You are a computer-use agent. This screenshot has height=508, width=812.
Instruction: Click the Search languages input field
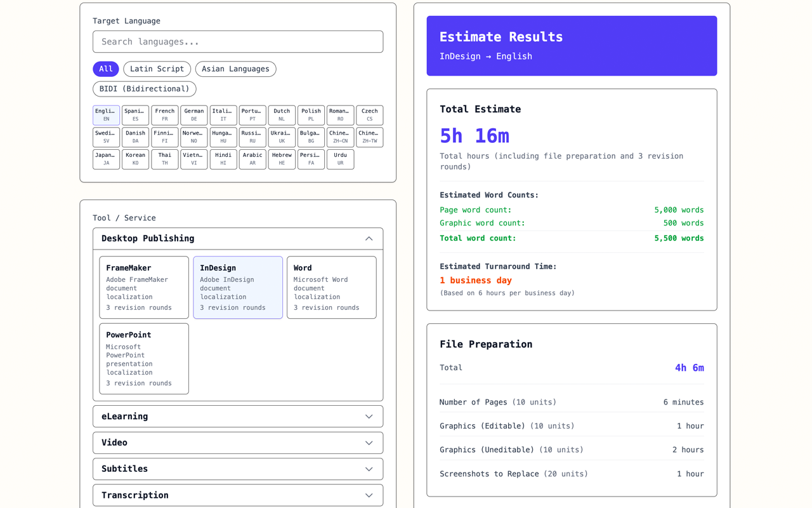[x=237, y=42]
